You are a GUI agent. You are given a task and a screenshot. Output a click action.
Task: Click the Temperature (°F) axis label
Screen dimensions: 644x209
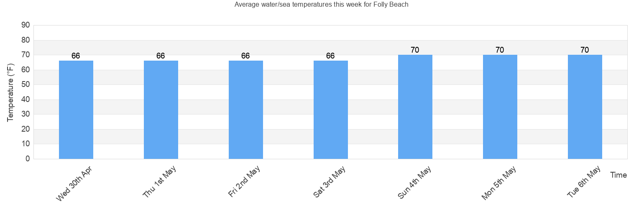point(11,92)
